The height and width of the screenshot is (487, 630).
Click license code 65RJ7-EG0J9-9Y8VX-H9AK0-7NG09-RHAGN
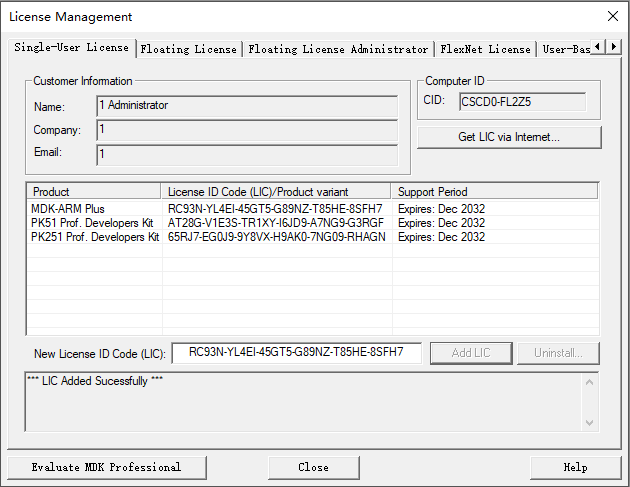[276, 237]
